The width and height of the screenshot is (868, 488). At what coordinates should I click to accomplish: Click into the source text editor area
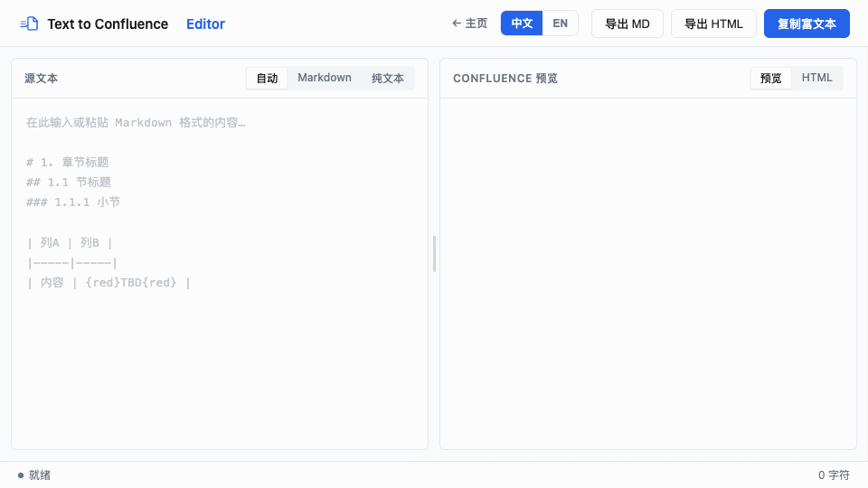pos(220,274)
